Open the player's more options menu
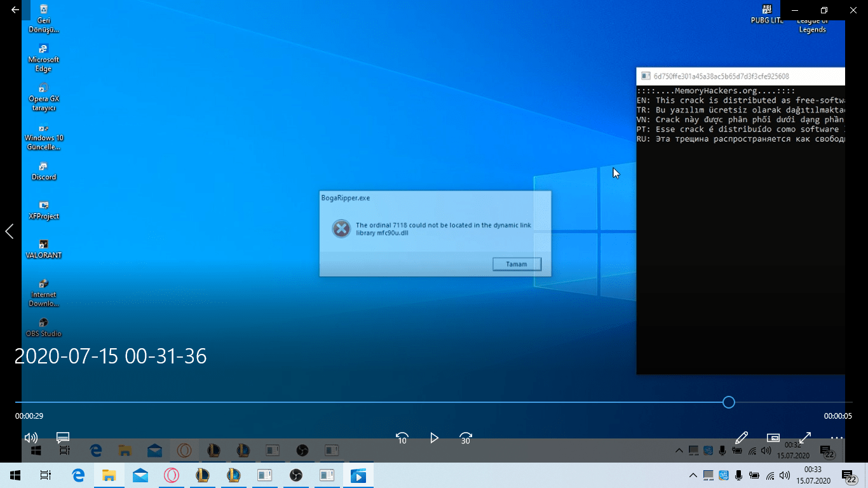This screenshot has width=868, height=488. [837, 438]
